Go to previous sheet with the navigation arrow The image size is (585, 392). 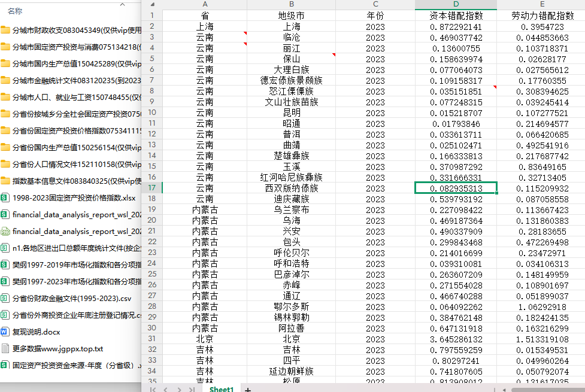(166, 390)
